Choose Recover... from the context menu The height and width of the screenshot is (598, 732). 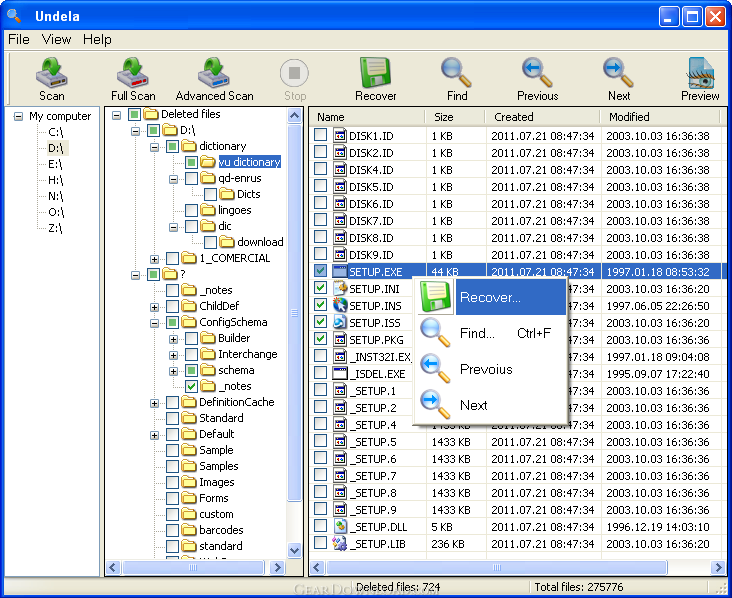tap(490, 297)
